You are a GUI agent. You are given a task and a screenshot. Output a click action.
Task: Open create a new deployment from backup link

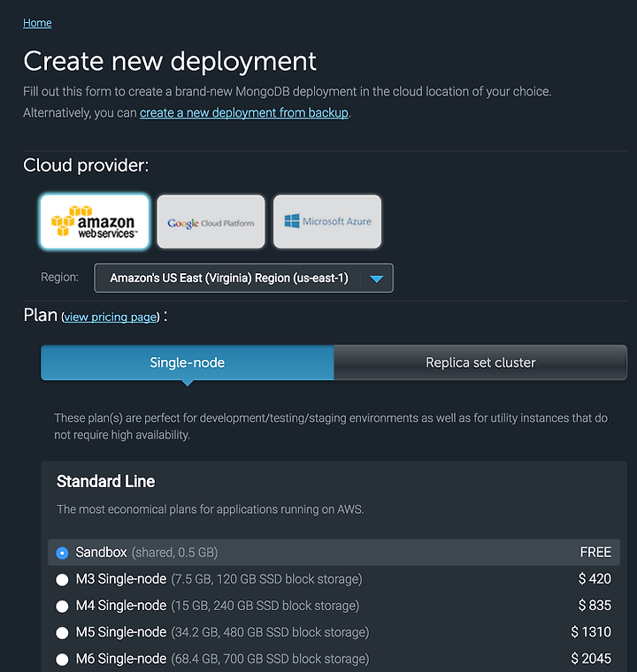pos(244,112)
